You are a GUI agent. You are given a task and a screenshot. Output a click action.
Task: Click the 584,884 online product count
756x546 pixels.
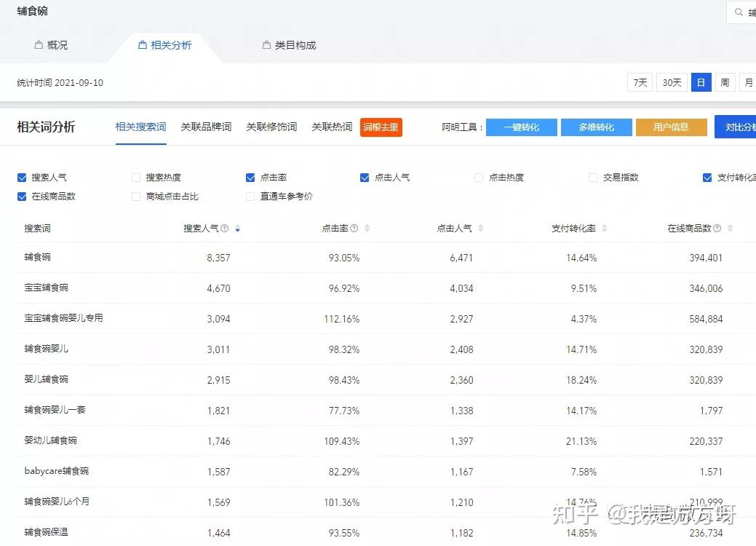[x=706, y=319]
